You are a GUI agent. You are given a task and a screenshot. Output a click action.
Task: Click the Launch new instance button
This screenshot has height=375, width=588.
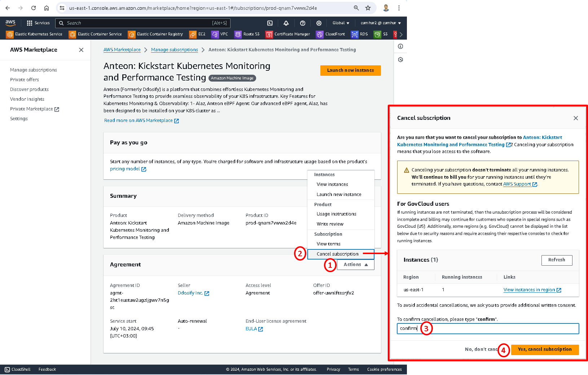[350, 70]
